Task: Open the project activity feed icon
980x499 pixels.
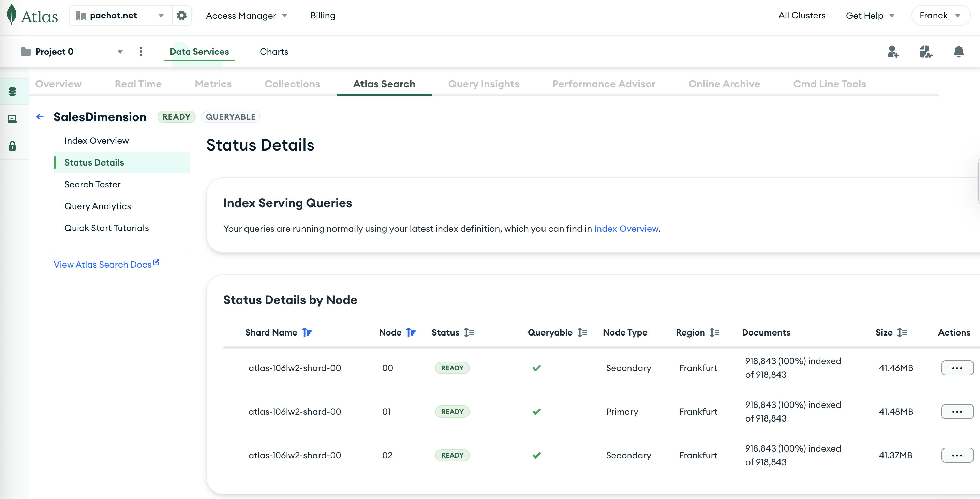Action: pyautogui.click(x=925, y=52)
